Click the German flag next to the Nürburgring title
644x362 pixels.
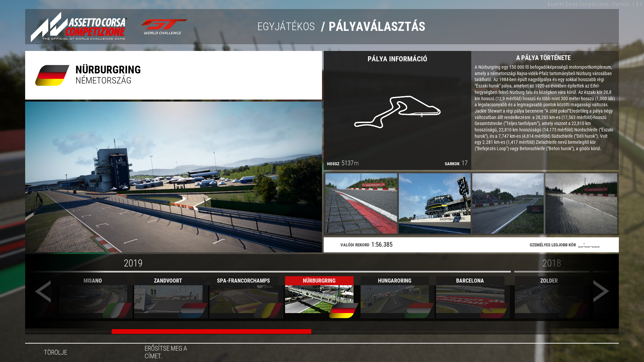click(52, 75)
